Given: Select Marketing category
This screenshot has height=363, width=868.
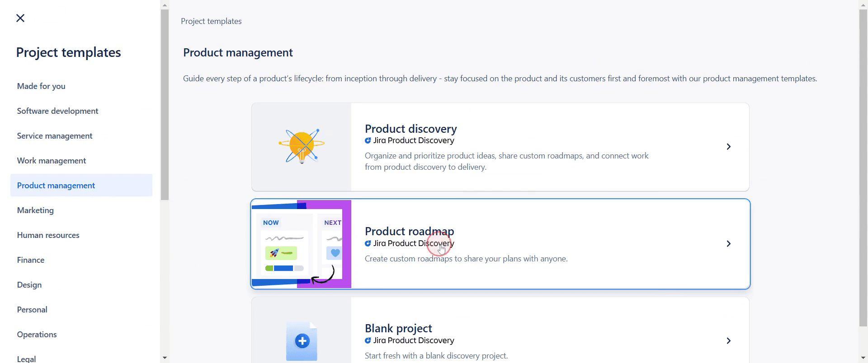Looking at the screenshot, I should 35,210.
